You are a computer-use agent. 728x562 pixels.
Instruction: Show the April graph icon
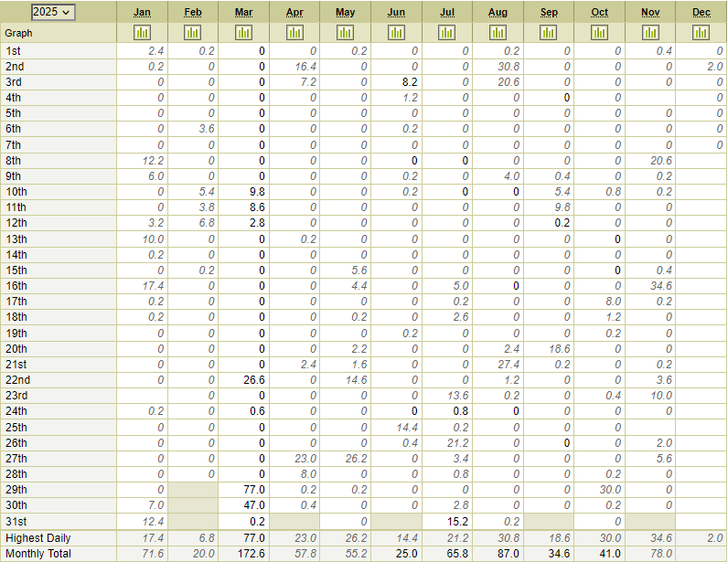point(294,32)
